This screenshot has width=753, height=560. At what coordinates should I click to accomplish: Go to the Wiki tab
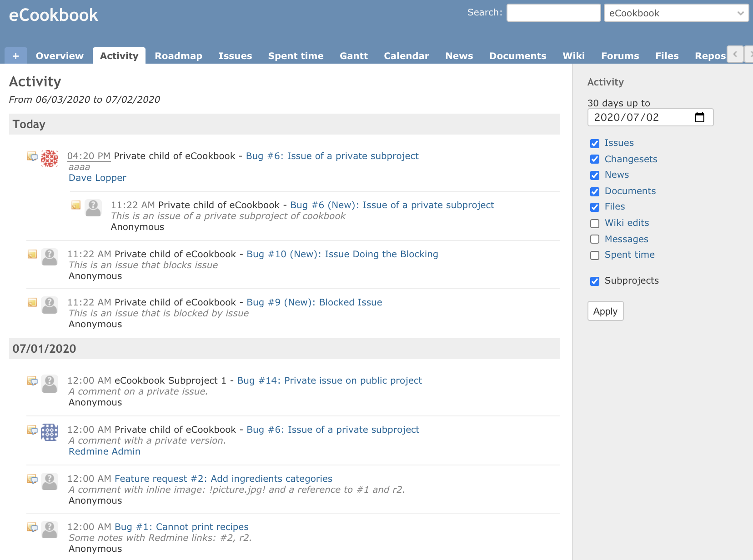pos(573,56)
